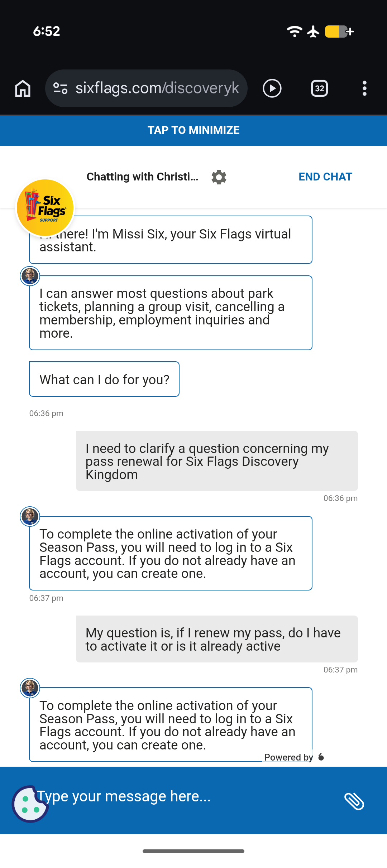Click the Powered by logo icon

[x=321, y=757]
